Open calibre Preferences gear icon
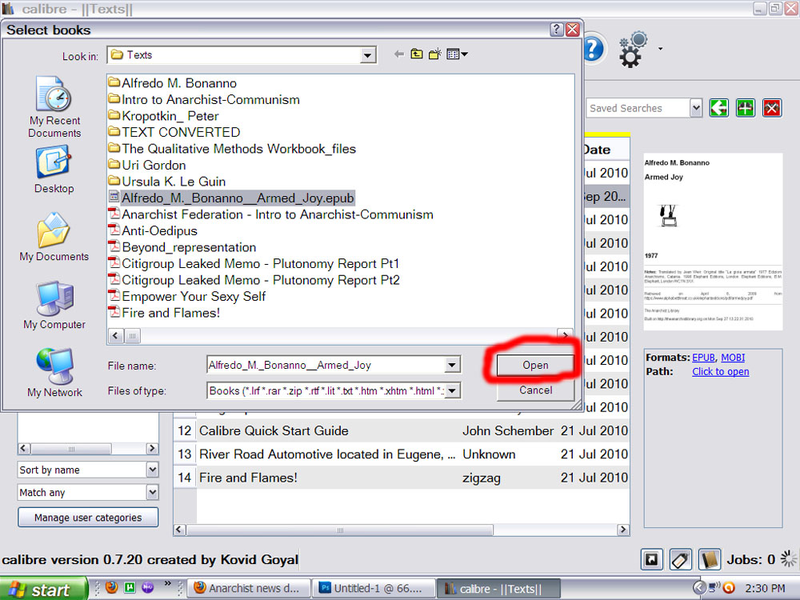 (632, 49)
